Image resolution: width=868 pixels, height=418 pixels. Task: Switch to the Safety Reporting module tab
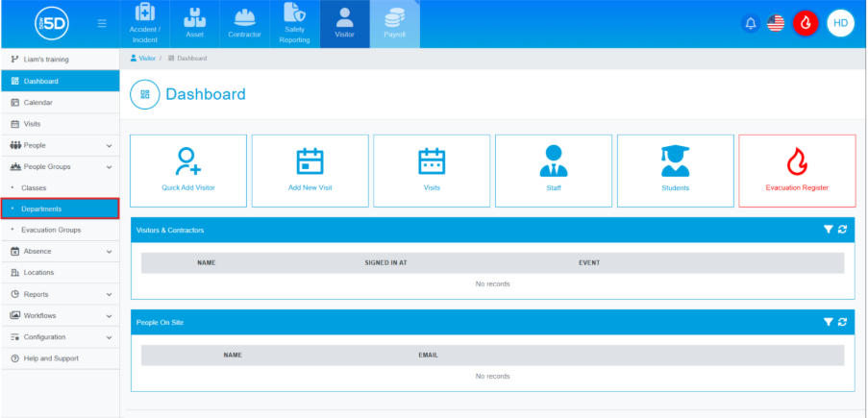click(294, 24)
